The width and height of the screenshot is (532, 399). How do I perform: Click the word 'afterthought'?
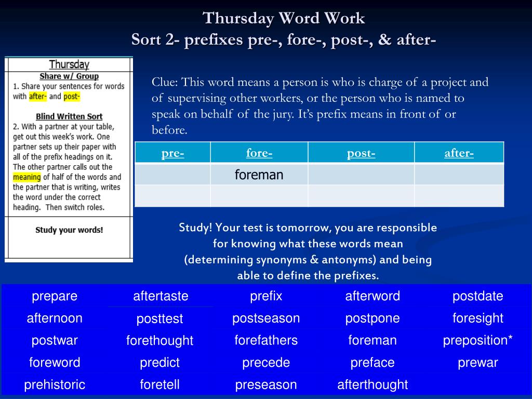coord(373,384)
